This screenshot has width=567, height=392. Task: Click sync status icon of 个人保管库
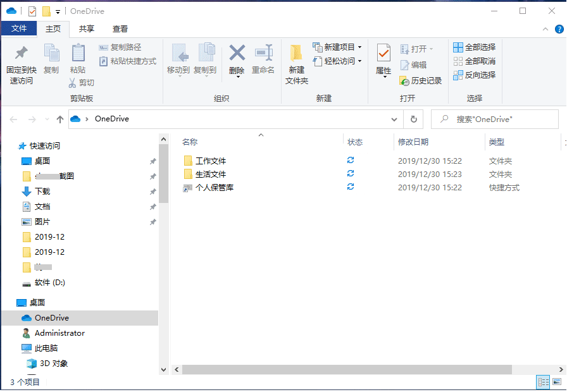[351, 187]
